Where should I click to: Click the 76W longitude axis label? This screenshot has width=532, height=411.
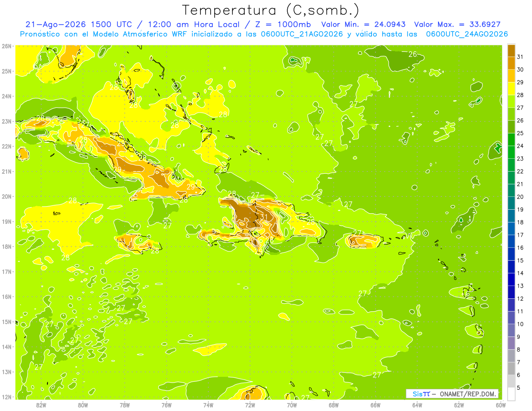[166, 405]
